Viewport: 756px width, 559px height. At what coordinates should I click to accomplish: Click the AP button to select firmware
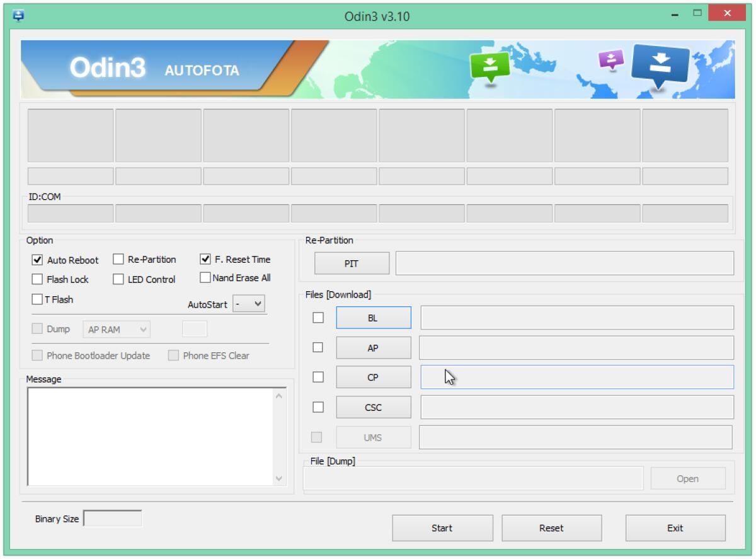[373, 347]
